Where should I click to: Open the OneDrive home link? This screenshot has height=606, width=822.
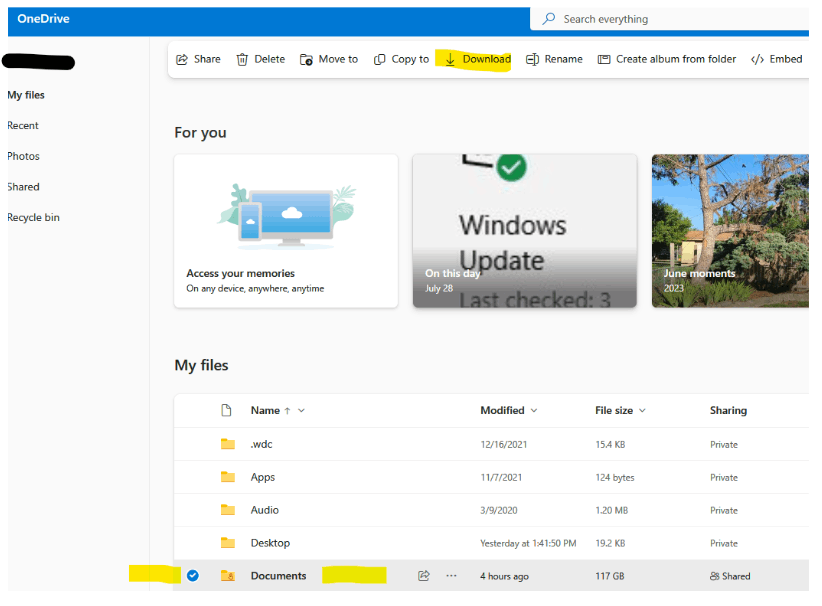(x=44, y=18)
